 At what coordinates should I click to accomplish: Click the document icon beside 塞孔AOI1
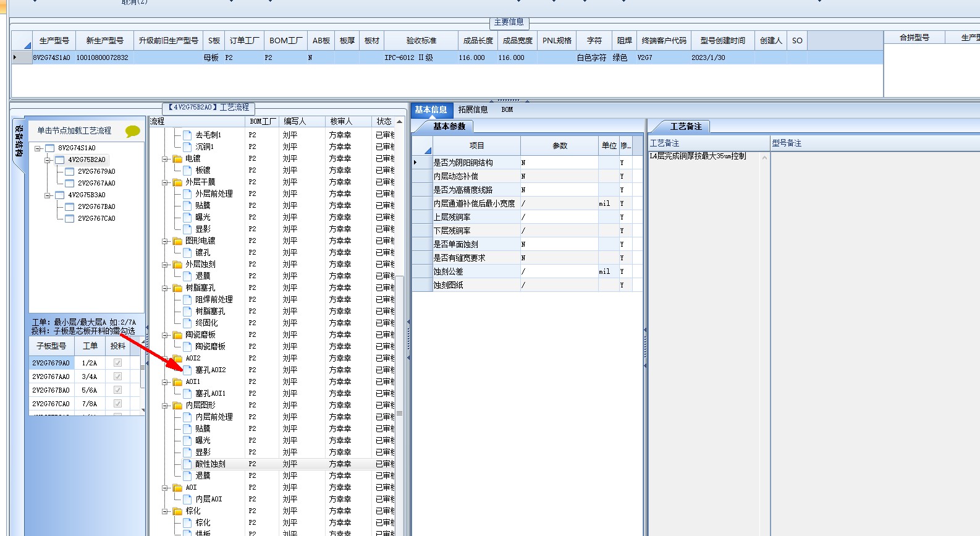tap(188, 394)
